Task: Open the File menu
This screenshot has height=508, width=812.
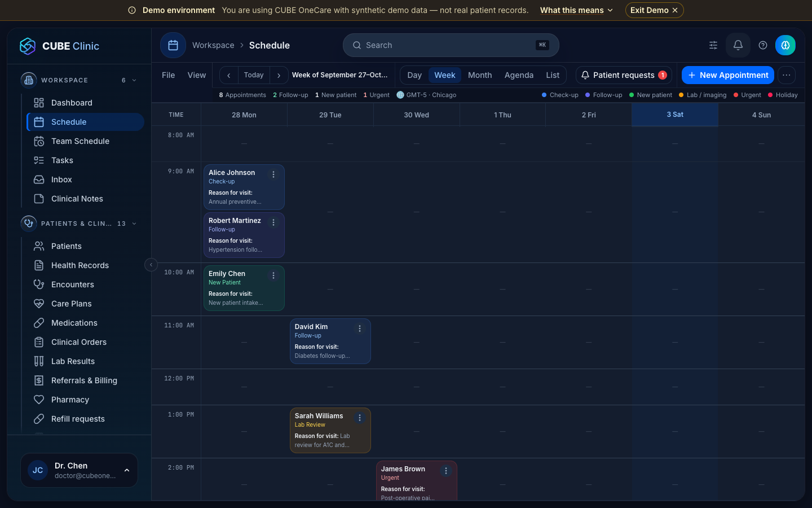Action: pos(169,75)
